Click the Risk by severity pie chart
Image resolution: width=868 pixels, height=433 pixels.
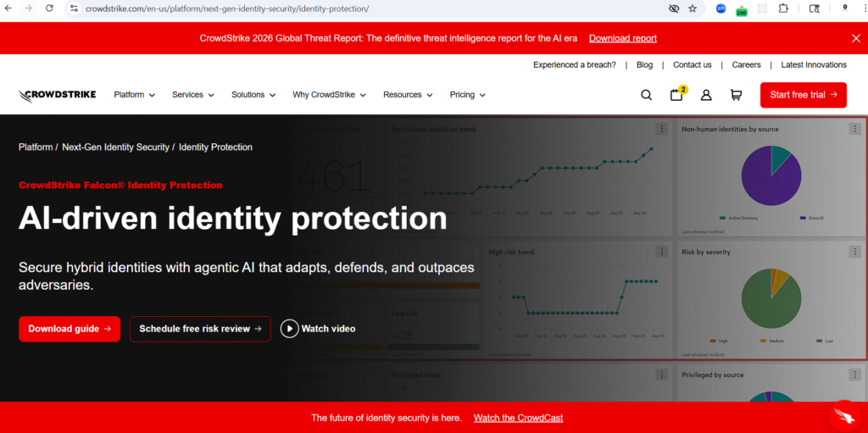click(771, 298)
